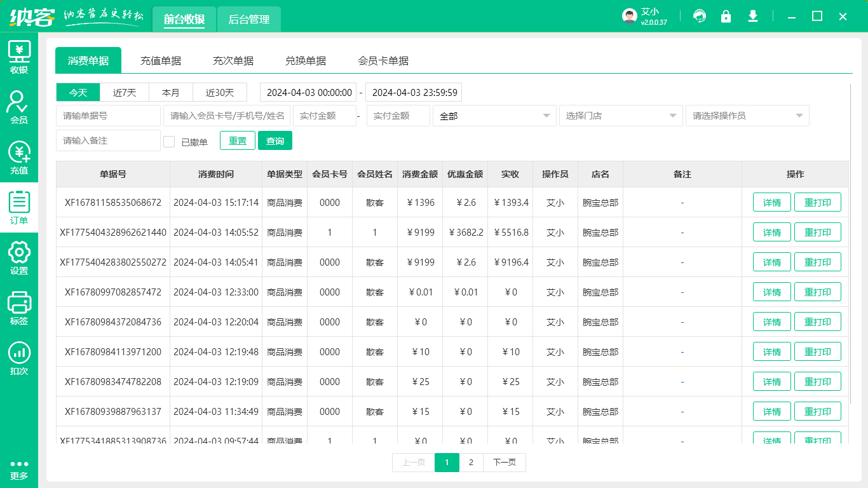Click page 1 button
This screenshot has height=488, width=868.
coord(447,463)
